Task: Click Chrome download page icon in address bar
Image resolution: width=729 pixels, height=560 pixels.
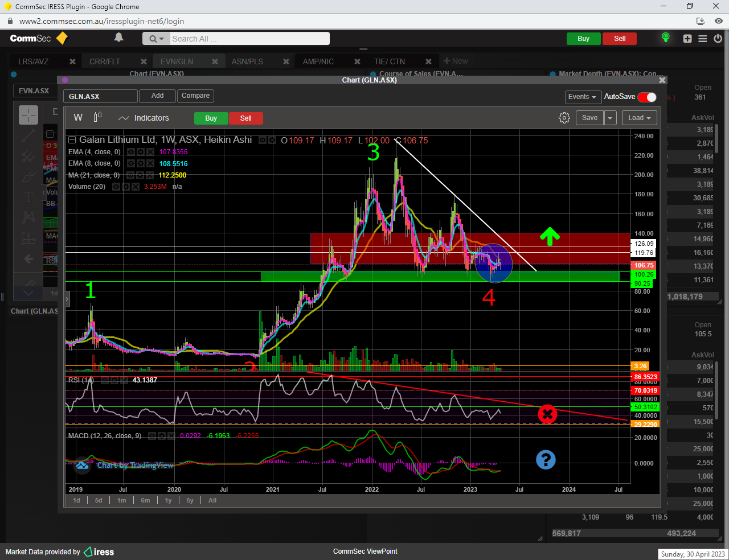Action: point(701,21)
